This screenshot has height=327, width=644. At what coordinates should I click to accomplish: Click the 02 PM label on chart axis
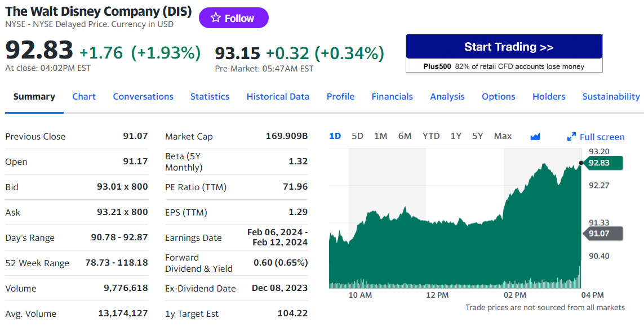[514, 295]
